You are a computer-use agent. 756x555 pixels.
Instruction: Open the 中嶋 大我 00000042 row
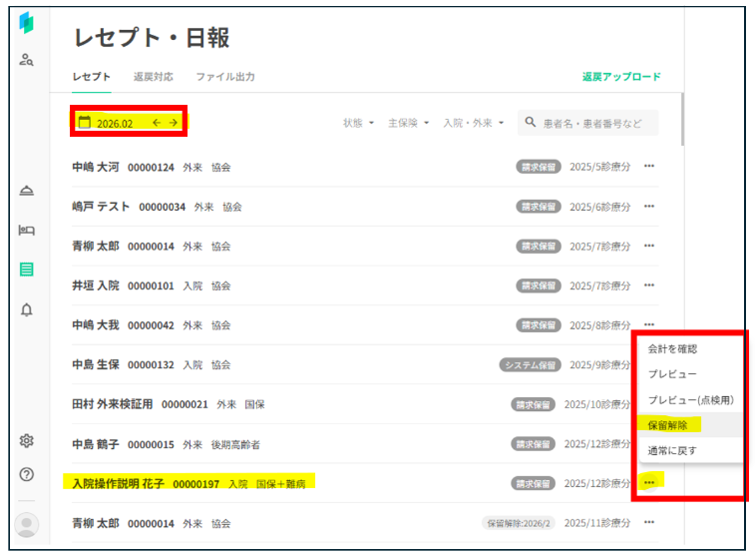365,325
